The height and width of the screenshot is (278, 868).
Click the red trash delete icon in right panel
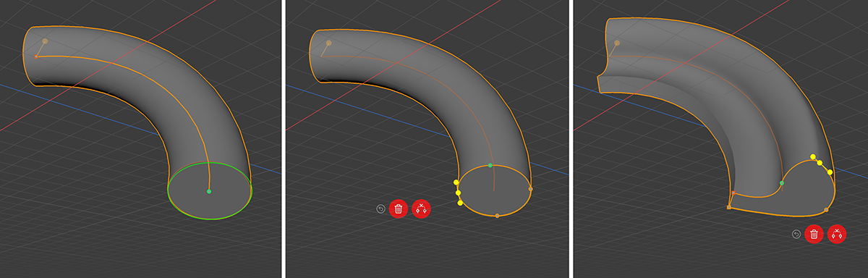click(x=814, y=234)
